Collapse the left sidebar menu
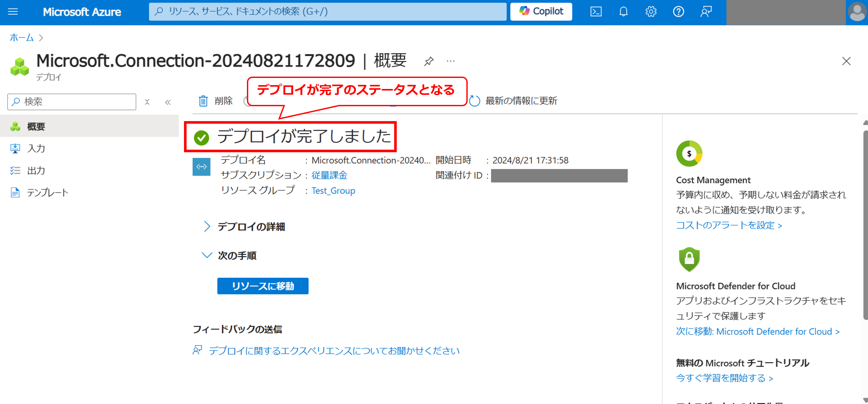 (168, 102)
